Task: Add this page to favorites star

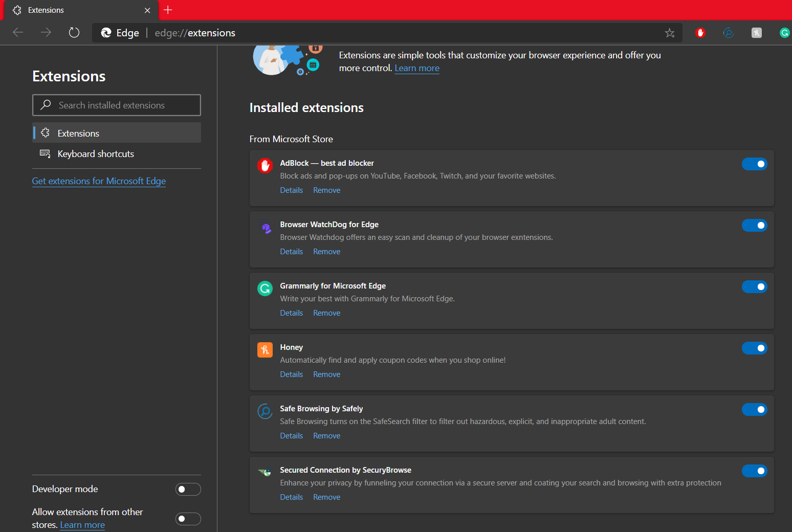Action: click(x=670, y=33)
